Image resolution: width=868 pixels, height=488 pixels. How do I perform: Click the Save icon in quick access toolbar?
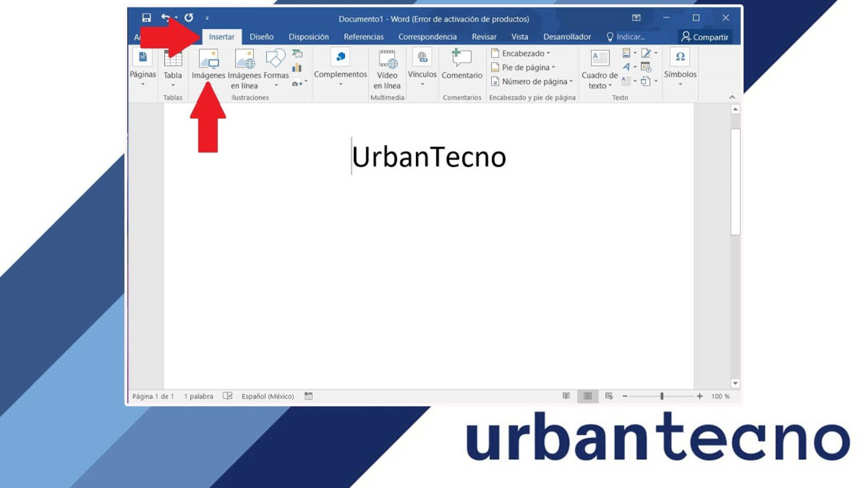(146, 18)
